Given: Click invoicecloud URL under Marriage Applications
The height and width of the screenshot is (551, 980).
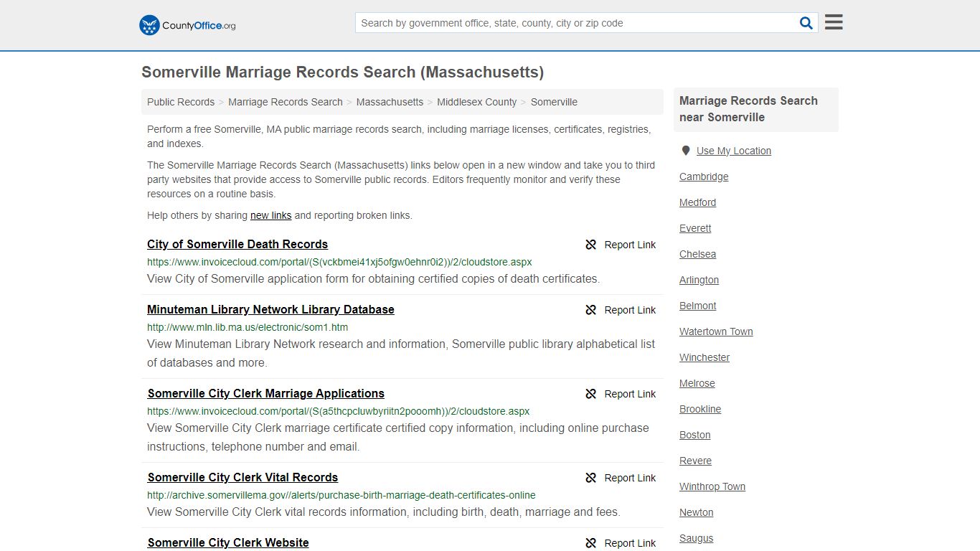Looking at the screenshot, I should (339, 411).
